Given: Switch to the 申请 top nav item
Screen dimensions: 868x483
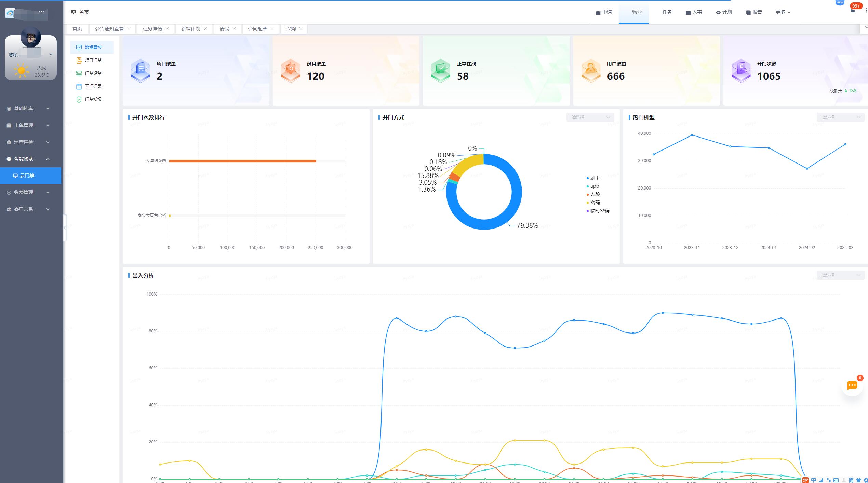Looking at the screenshot, I should click(x=604, y=12).
